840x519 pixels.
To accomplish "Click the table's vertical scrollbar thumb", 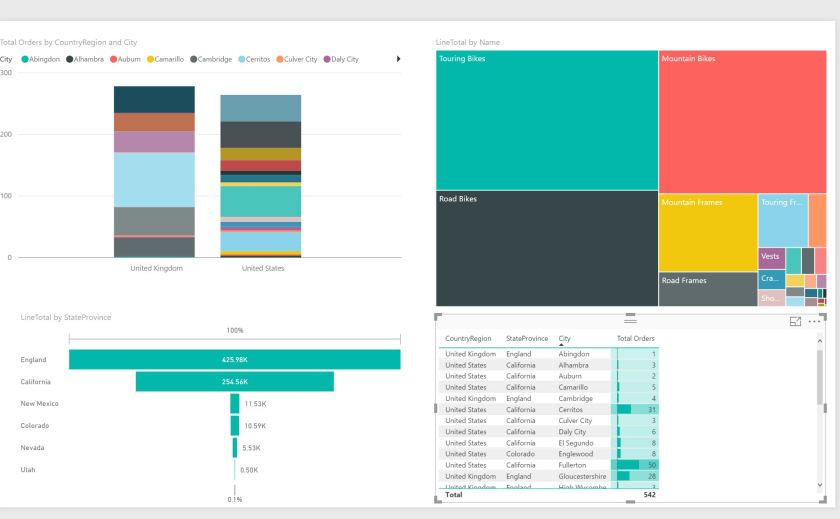I will coord(821,377).
